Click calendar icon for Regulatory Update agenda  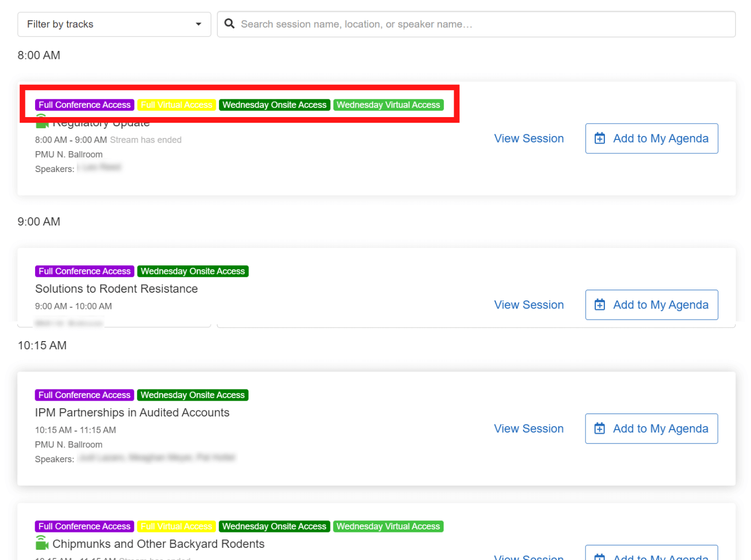[x=600, y=138]
